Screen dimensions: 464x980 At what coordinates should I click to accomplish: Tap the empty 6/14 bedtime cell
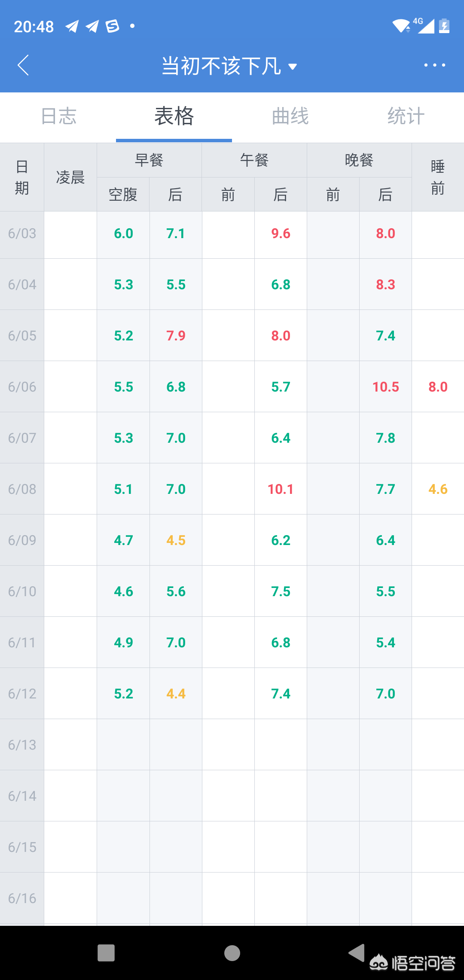pos(438,796)
